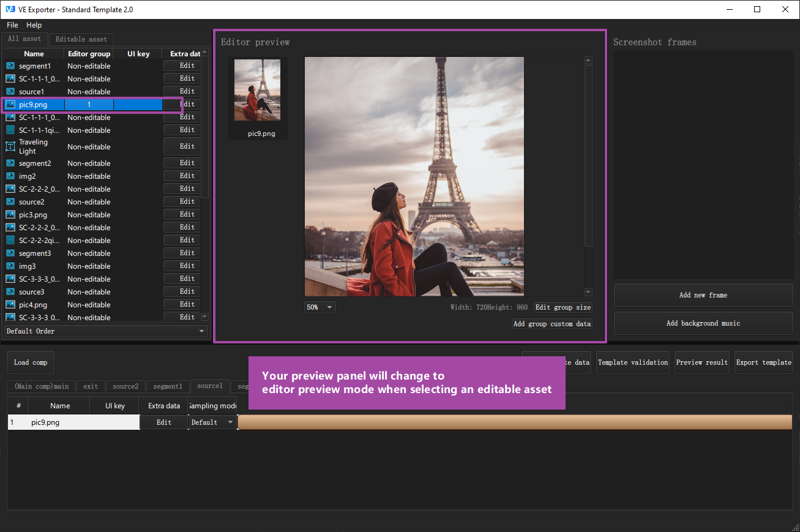Click the image icon beside pic4.png
Screen dimensions: 800x532
tap(10, 304)
